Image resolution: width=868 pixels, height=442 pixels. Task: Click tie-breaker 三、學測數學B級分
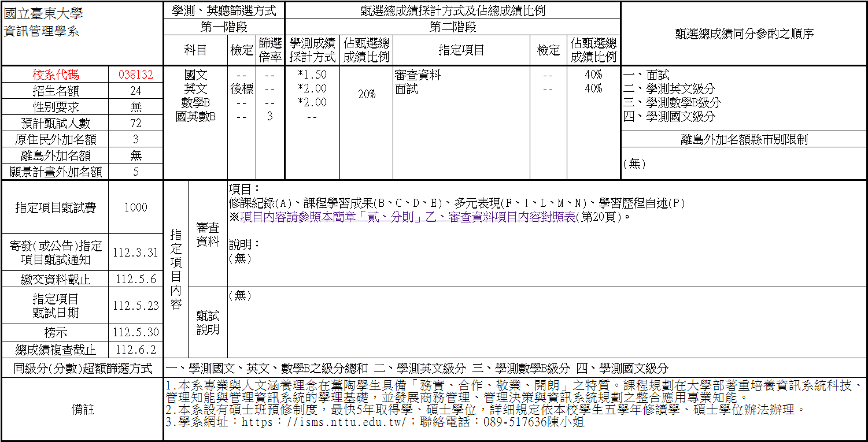pyautogui.click(x=672, y=102)
